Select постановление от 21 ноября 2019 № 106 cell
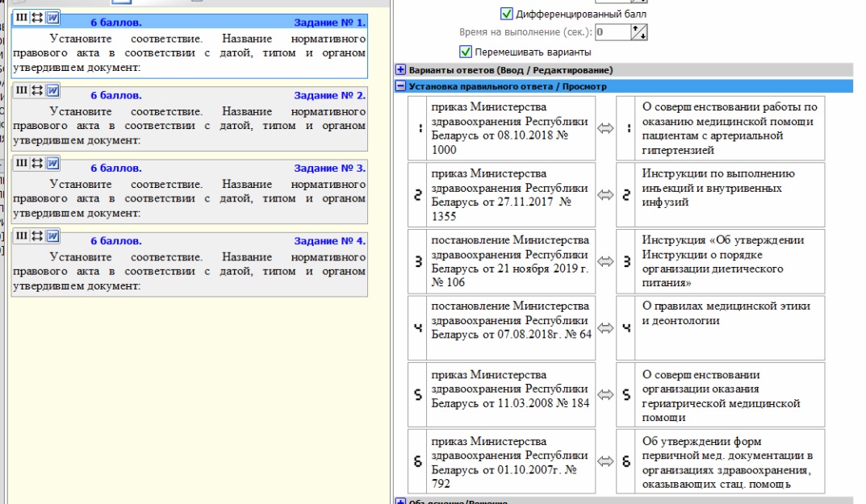The height and width of the screenshot is (504, 866). [511, 261]
